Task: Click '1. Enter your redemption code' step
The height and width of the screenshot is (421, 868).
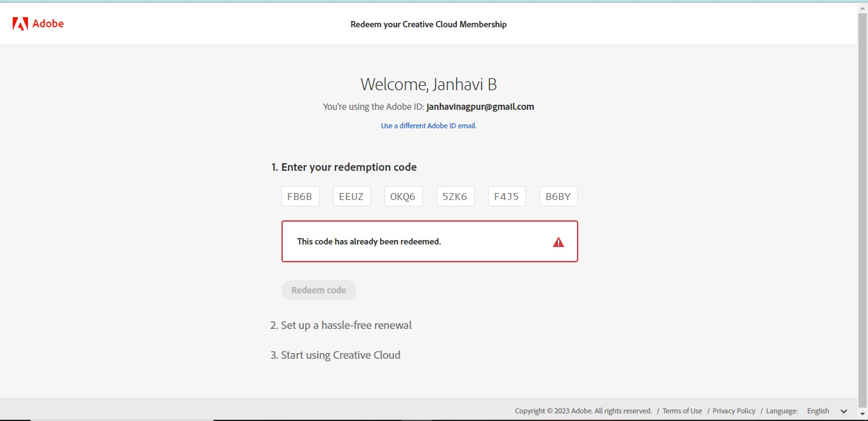Action: [344, 167]
